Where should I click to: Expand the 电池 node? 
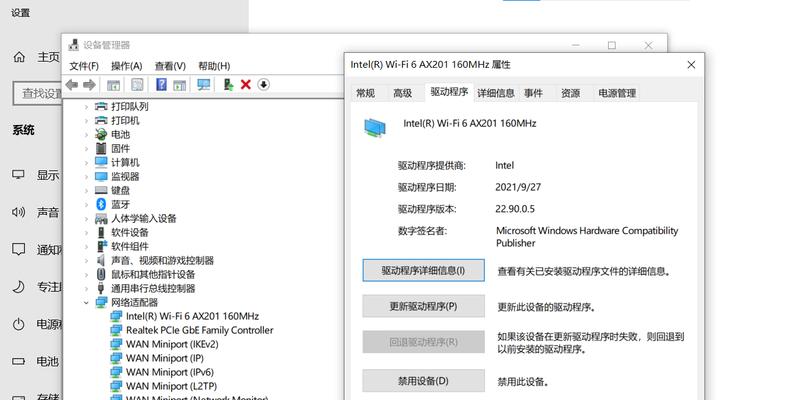pyautogui.click(x=86, y=135)
